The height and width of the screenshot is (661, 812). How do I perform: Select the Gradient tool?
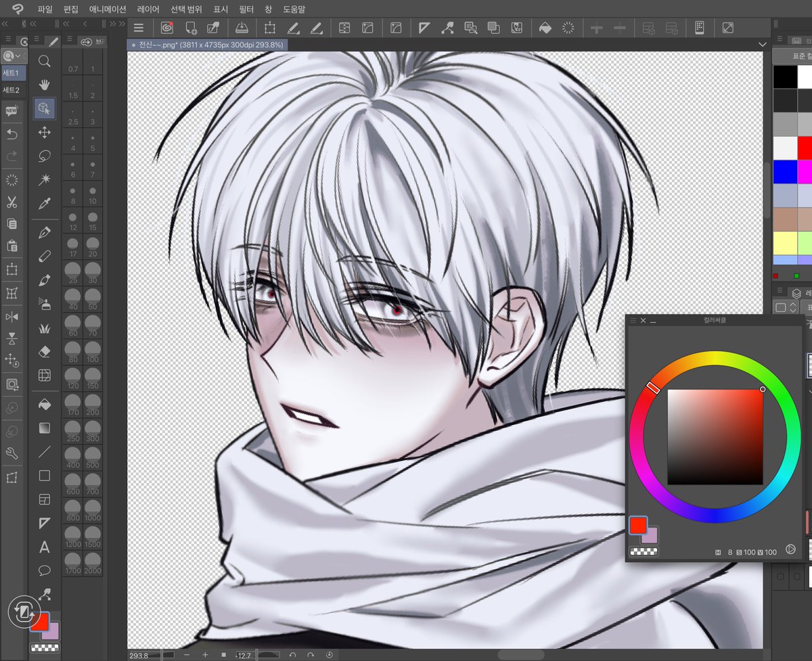click(45, 428)
